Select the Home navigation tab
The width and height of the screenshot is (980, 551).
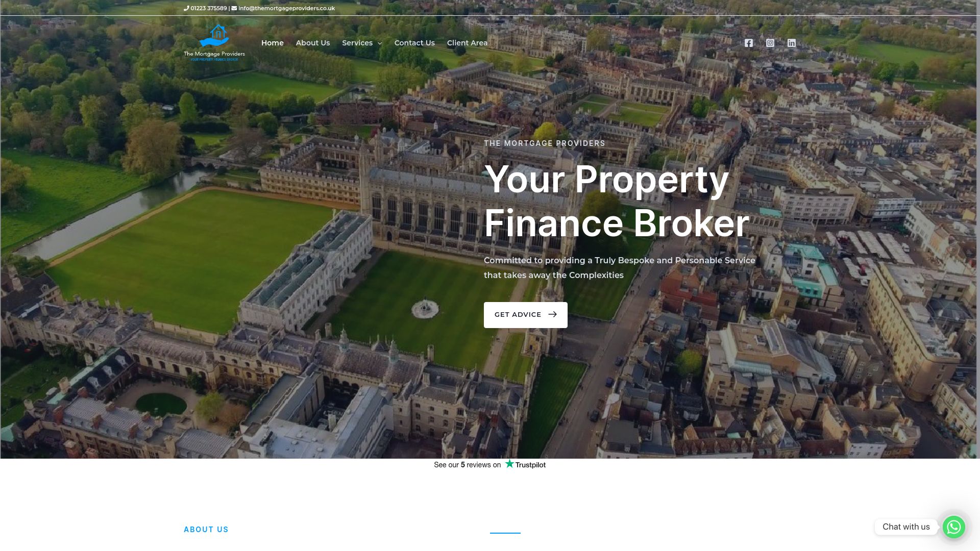tap(272, 43)
